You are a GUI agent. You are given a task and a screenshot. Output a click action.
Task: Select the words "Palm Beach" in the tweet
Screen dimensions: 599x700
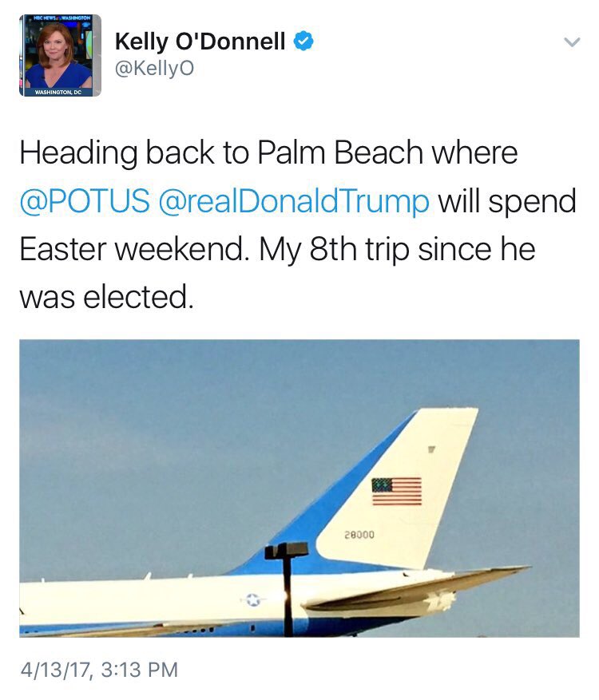point(340,152)
